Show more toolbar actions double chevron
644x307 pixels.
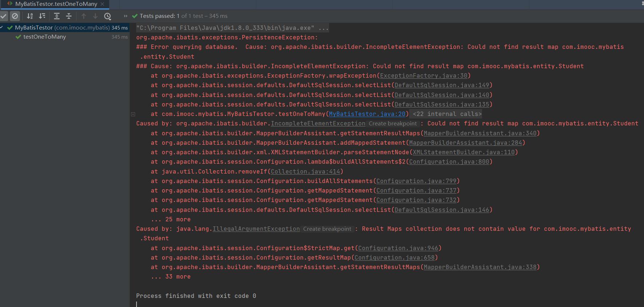pos(126,16)
